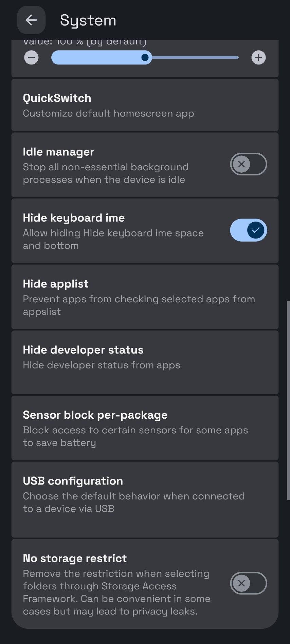The image size is (290, 644).
Task: Click the slider's dark thumb handle
Action: [x=145, y=57]
